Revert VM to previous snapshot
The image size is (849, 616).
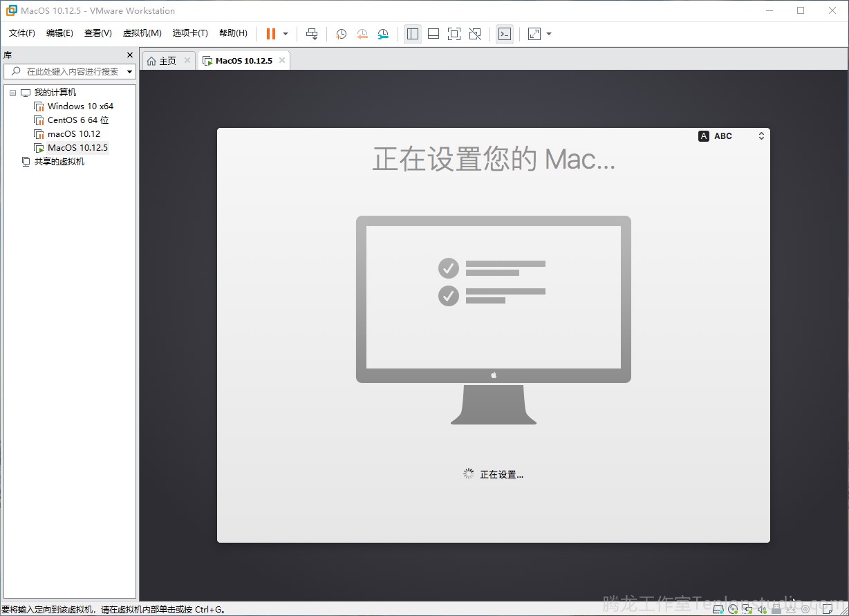point(362,34)
